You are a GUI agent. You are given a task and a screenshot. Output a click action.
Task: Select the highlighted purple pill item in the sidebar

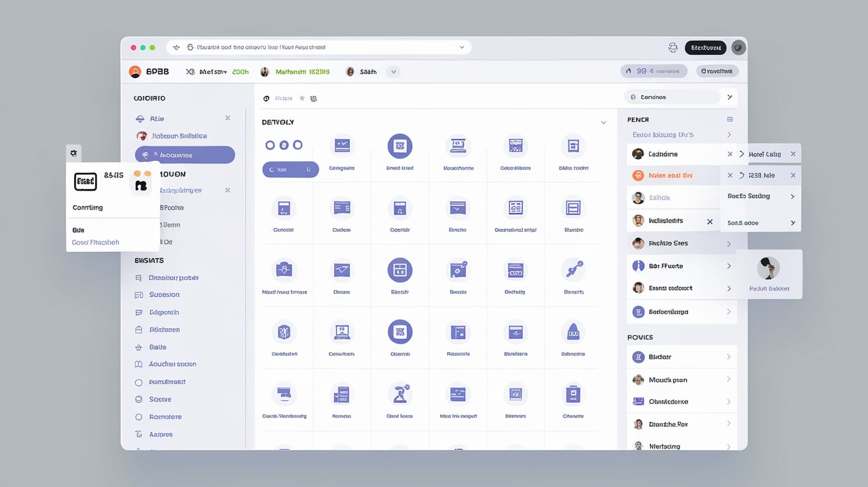tap(185, 155)
